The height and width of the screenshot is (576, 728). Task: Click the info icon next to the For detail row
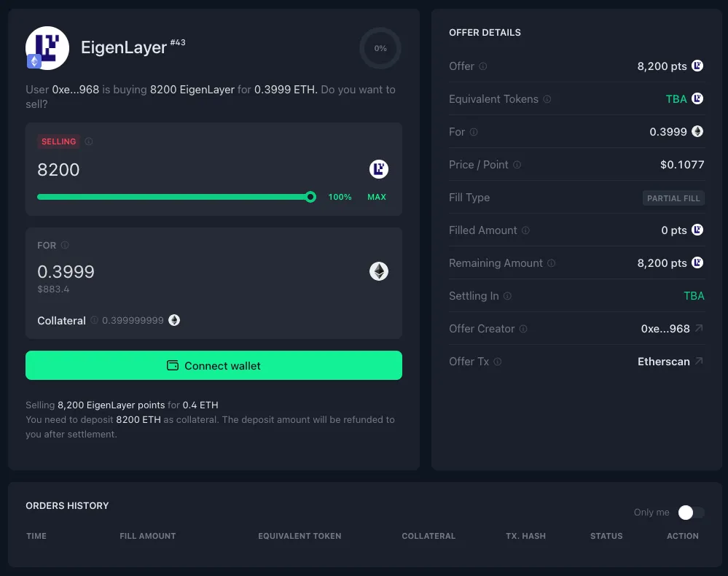point(474,132)
